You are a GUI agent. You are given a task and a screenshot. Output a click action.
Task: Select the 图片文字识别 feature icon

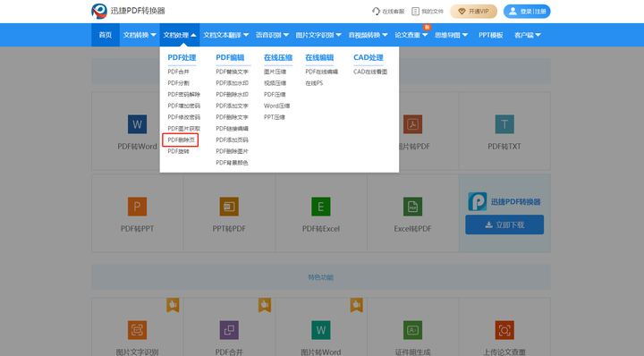click(x=137, y=330)
